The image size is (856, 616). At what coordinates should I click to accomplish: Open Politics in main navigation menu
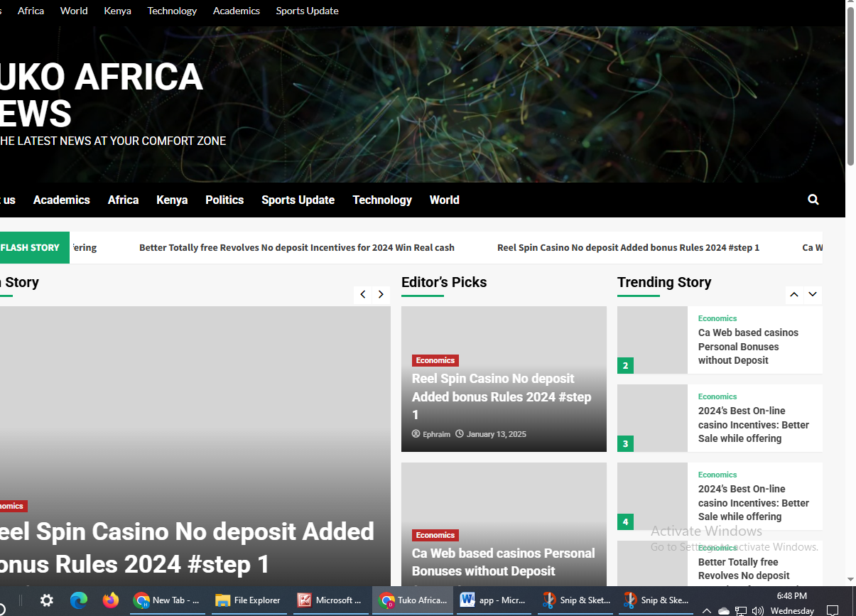click(224, 200)
